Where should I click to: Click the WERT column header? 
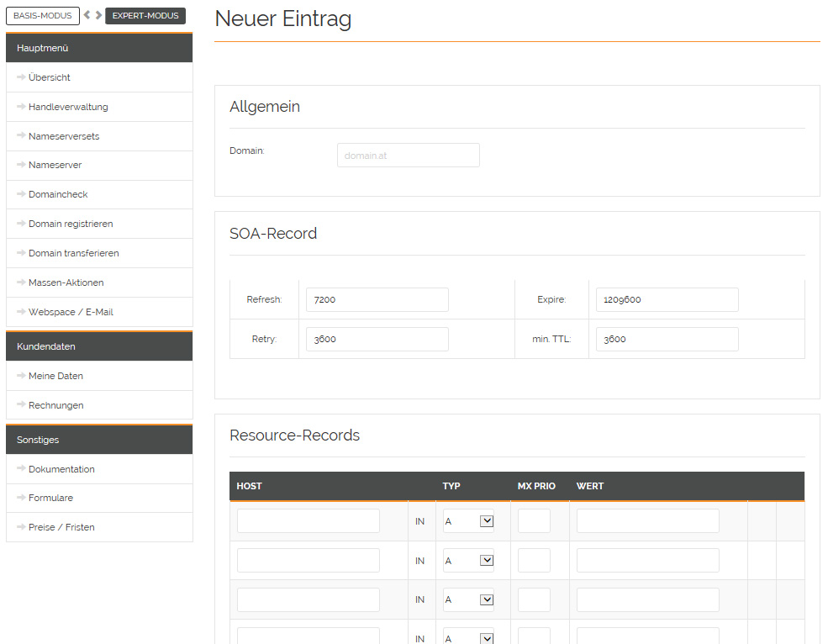click(590, 486)
